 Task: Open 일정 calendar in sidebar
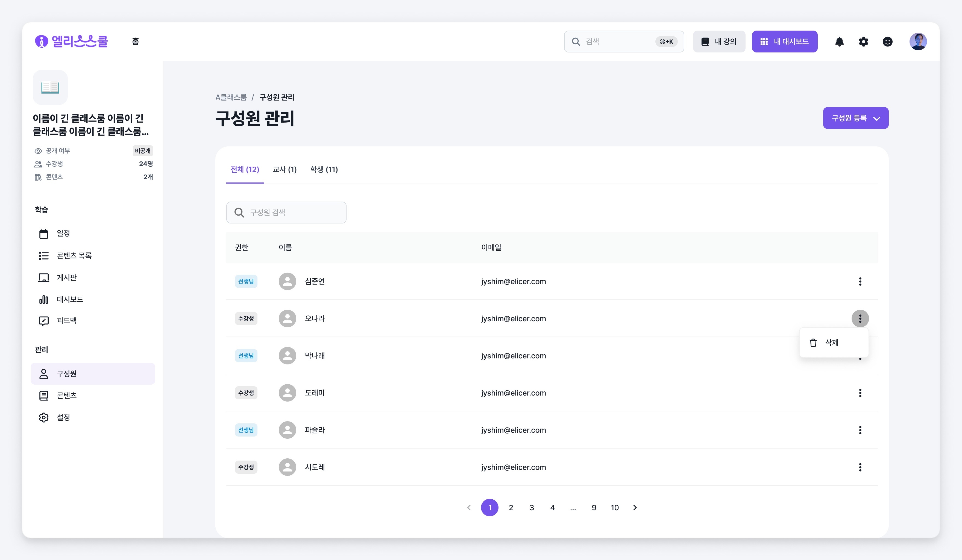click(63, 233)
